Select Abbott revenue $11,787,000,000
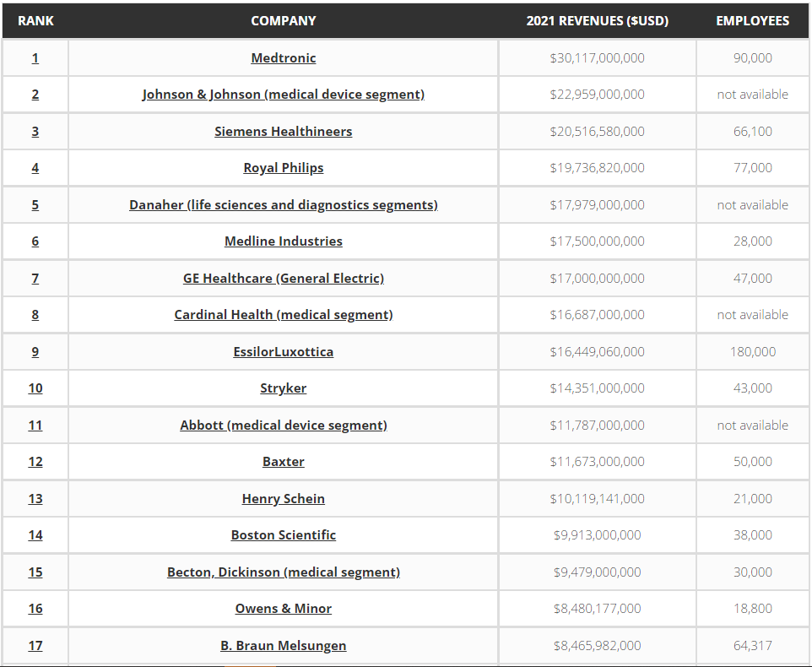812x667 pixels. (x=597, y=426)
